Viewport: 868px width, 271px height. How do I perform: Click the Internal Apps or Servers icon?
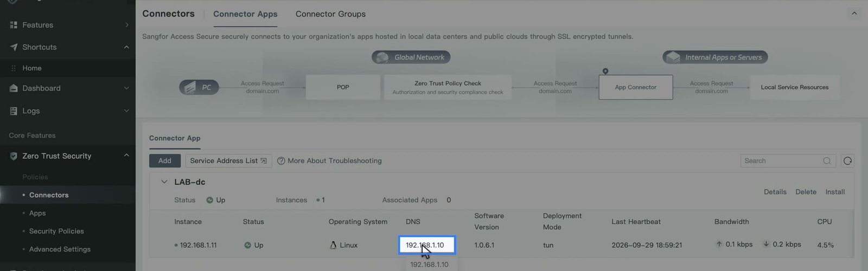click(x=673, y=57)
